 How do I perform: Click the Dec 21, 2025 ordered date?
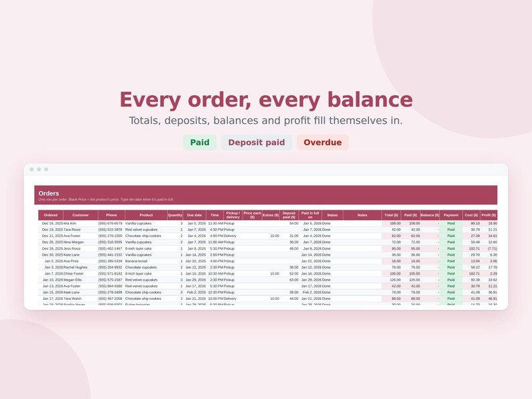pyautogui.click(x=52, y=236)
